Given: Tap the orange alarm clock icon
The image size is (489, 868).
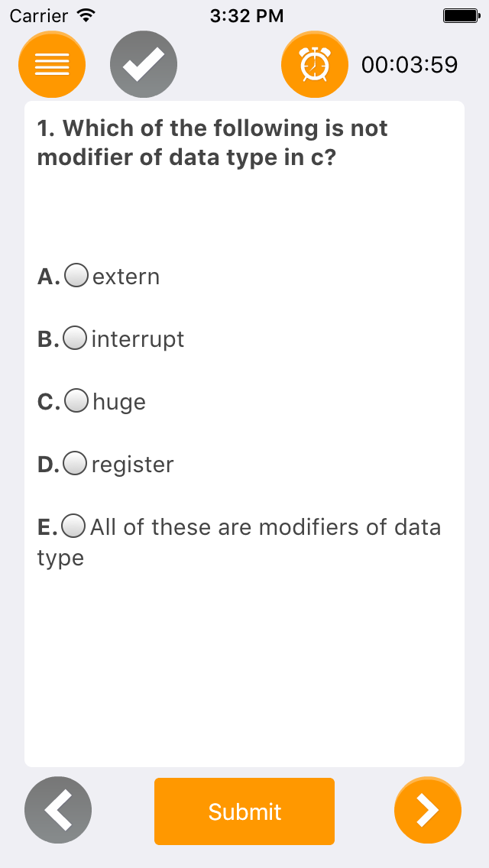Looking at the screenshot, I should [x=315, y=64].
